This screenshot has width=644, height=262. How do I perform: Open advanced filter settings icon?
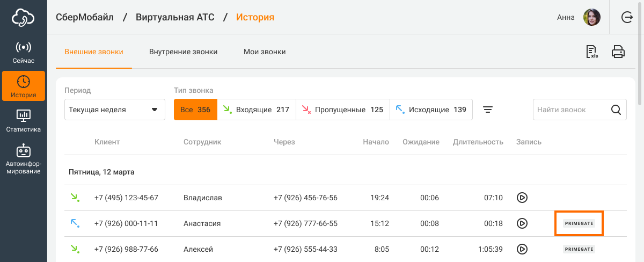pyautogui.click(x=487, y=110)
